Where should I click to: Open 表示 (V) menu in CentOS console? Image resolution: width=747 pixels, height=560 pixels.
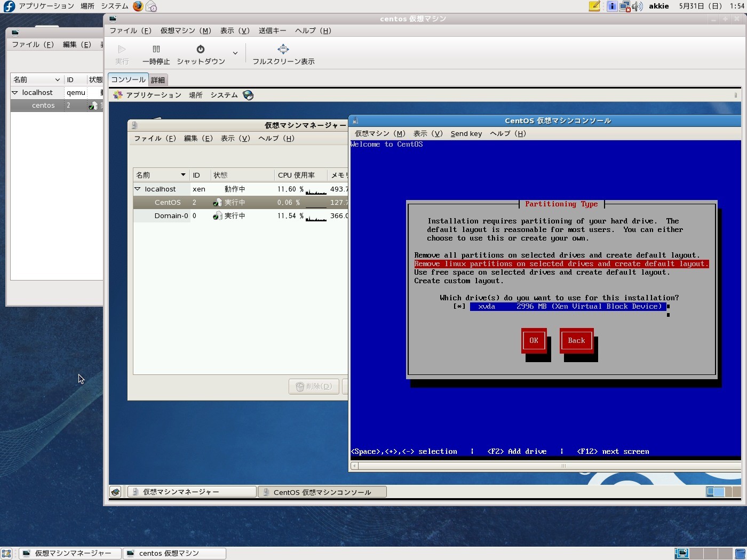[x=428, y=134]
